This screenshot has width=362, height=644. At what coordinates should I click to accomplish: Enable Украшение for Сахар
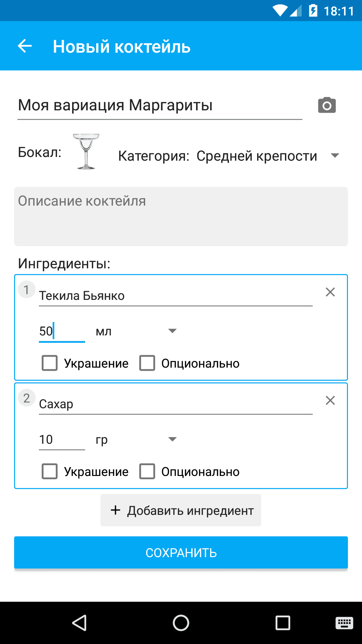pyautogui.click(x=50, y=472)
